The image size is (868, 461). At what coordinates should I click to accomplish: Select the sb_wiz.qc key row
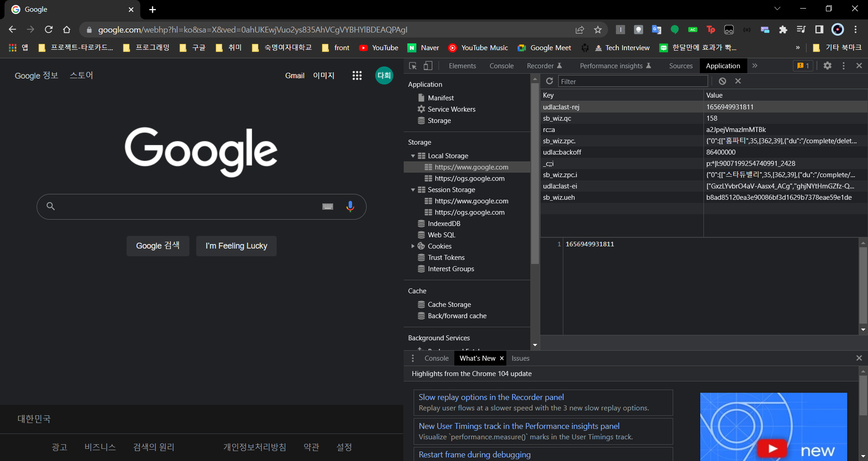tap(704, 118)
